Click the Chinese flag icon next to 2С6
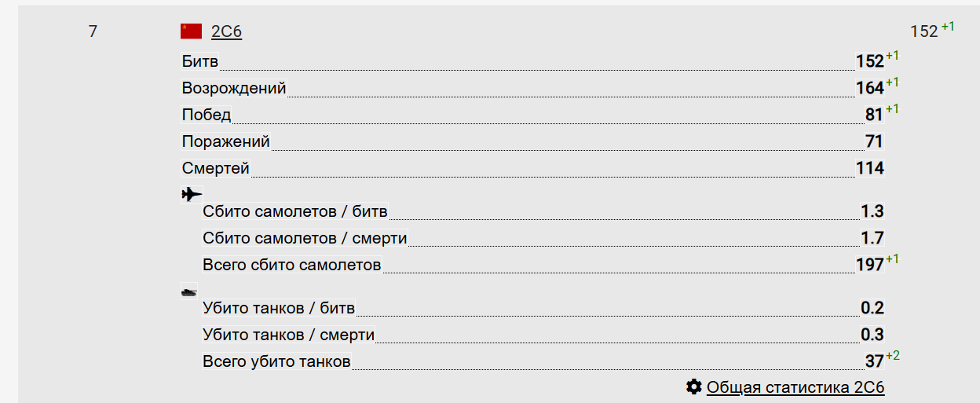Screen dimensions: 980x403 (x=191, y=31)
